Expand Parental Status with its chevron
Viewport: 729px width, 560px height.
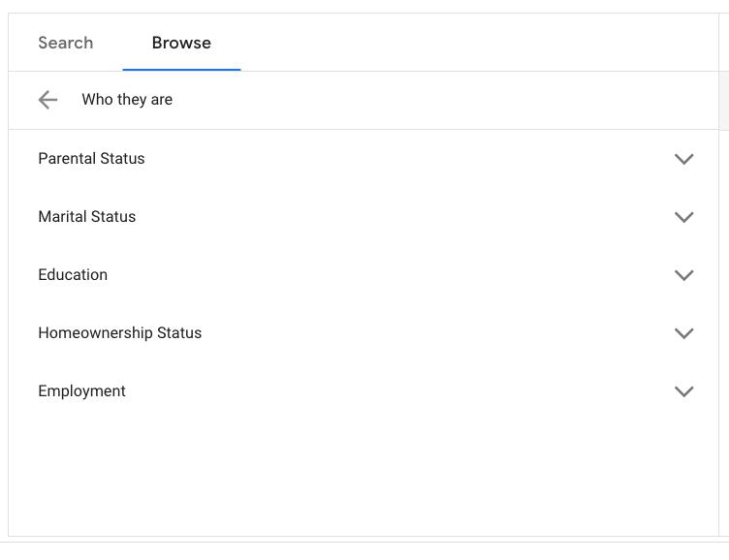pos(683,159)
